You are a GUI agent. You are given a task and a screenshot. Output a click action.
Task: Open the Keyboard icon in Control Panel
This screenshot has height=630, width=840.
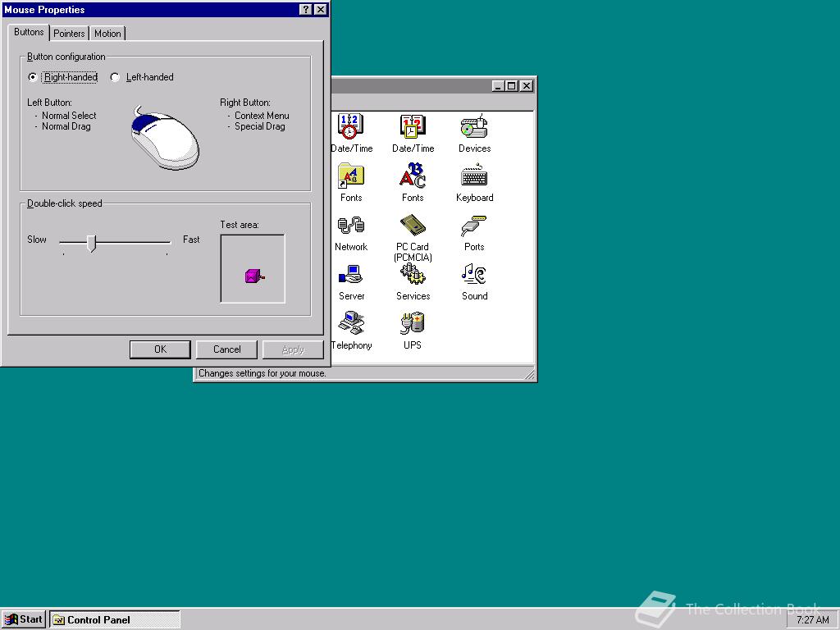[474, 176]
